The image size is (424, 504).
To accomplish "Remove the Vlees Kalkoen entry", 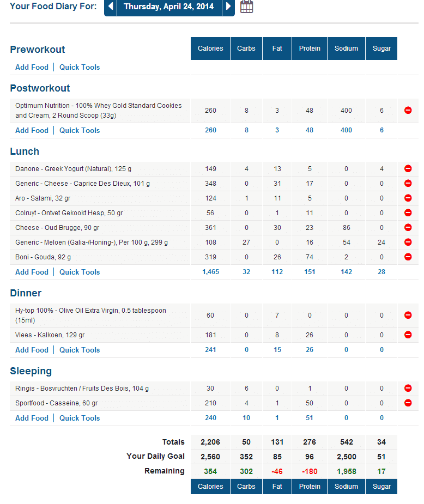I will pyautogui.click(x=408, y=335).
